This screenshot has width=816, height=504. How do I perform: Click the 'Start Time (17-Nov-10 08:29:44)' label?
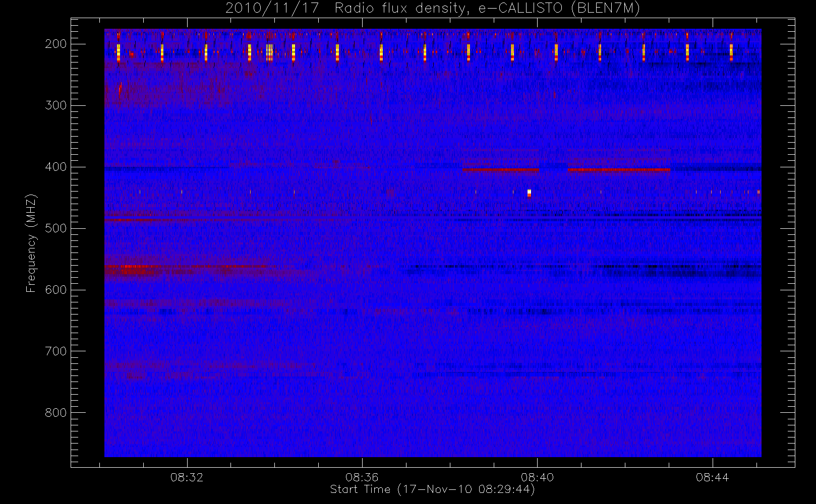[432, 489]
